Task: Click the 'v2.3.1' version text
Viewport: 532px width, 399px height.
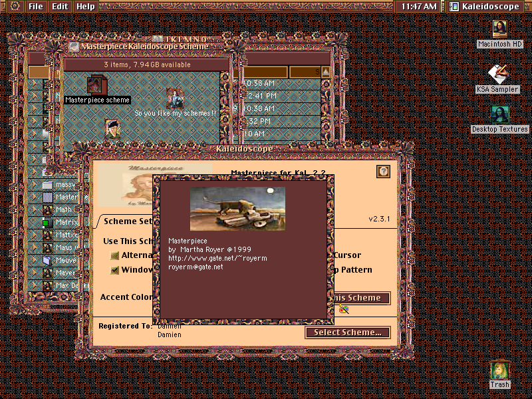Action: pos(379,219)
